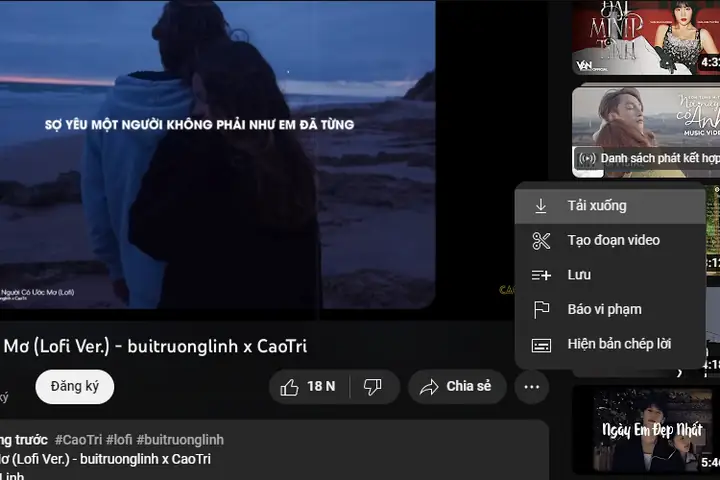Open the red Đại Minh Tinh video thumbnail
Viewport: 720px width, 480px height.
[x=646, y=38]
